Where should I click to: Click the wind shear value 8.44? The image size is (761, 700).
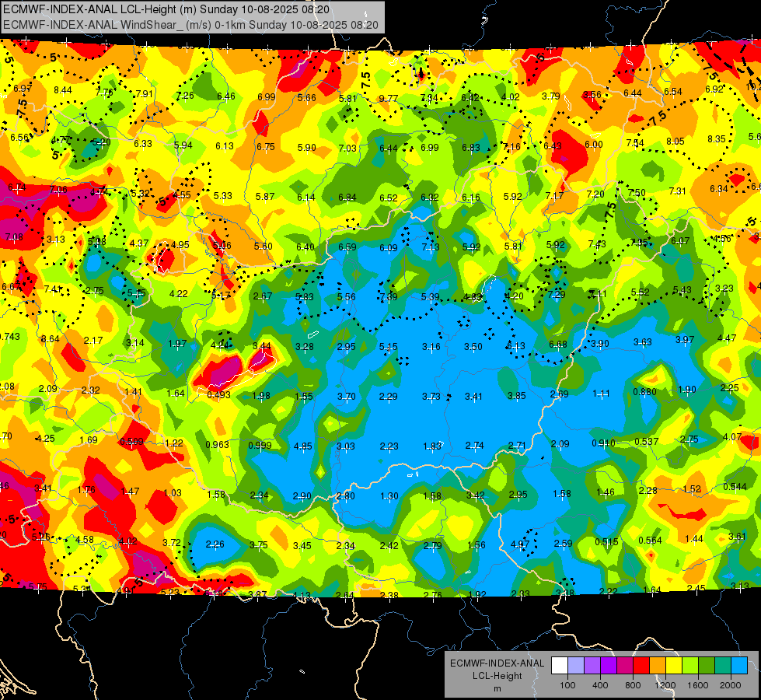(x=63, y=90)
